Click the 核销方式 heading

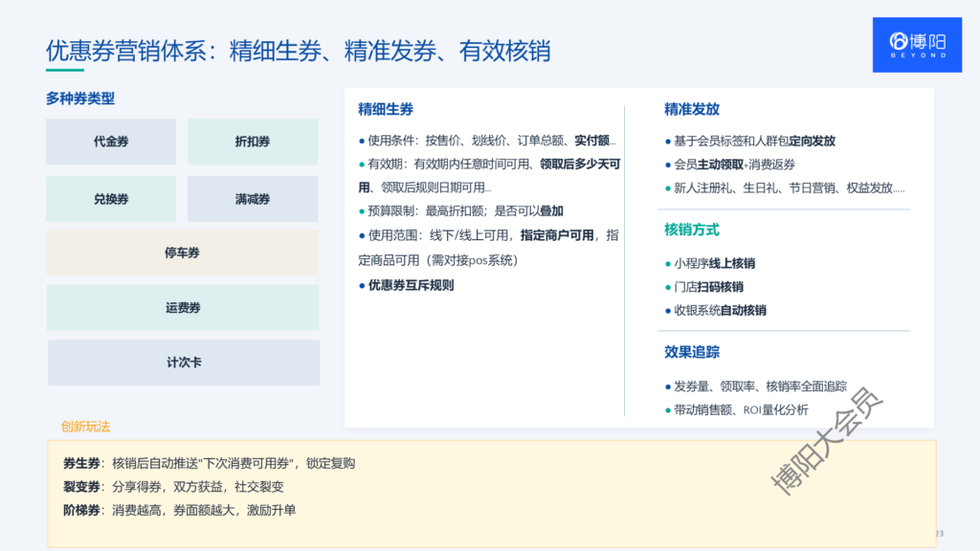(x=691, y=230)
